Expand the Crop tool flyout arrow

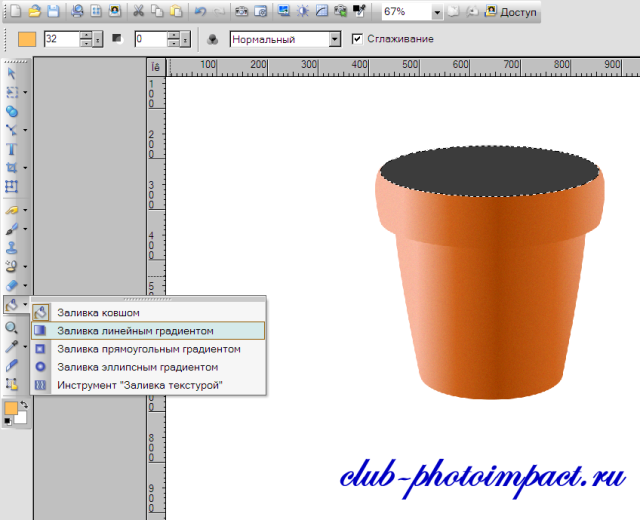pos(25,168)
